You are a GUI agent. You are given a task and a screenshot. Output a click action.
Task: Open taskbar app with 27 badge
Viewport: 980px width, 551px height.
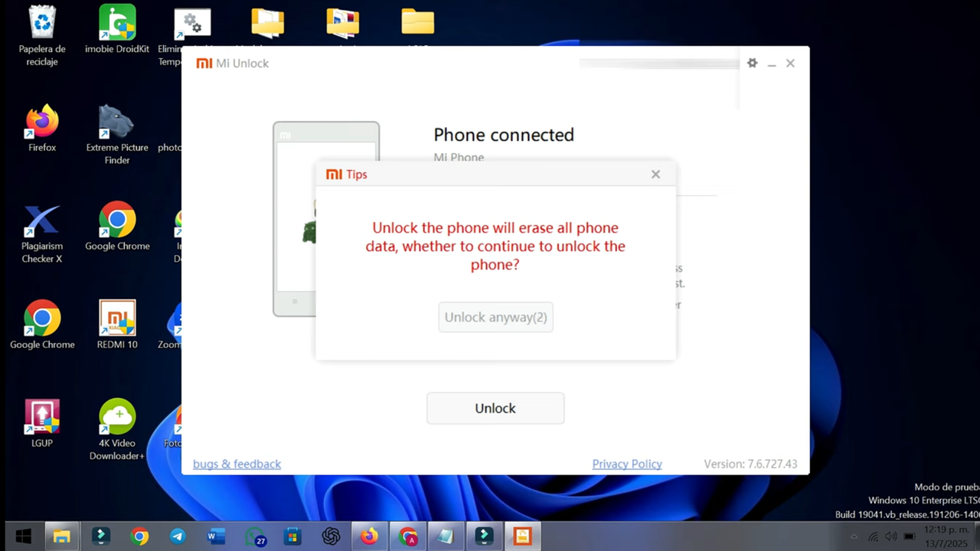(255, 536)
